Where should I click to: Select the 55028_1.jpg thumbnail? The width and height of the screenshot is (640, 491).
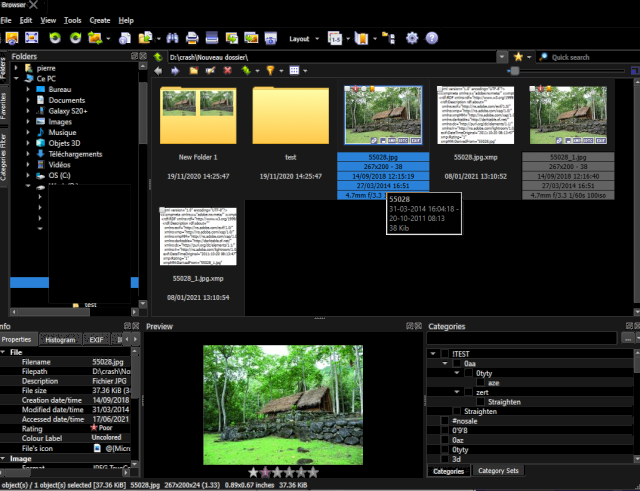[x=568, y=115]
